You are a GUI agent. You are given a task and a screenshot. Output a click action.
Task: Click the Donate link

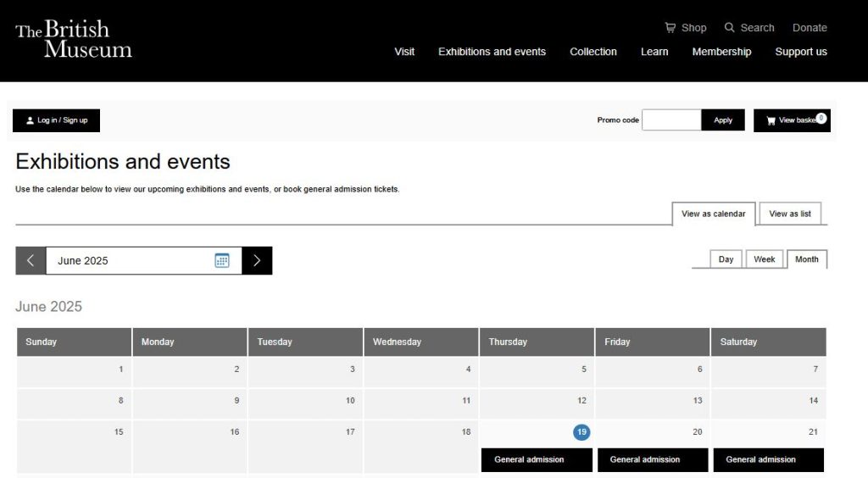click(809, 28)
